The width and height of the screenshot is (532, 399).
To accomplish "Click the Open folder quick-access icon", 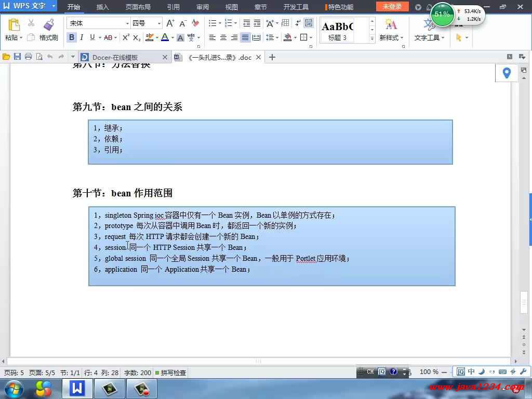I will click(x=6, y=57).
